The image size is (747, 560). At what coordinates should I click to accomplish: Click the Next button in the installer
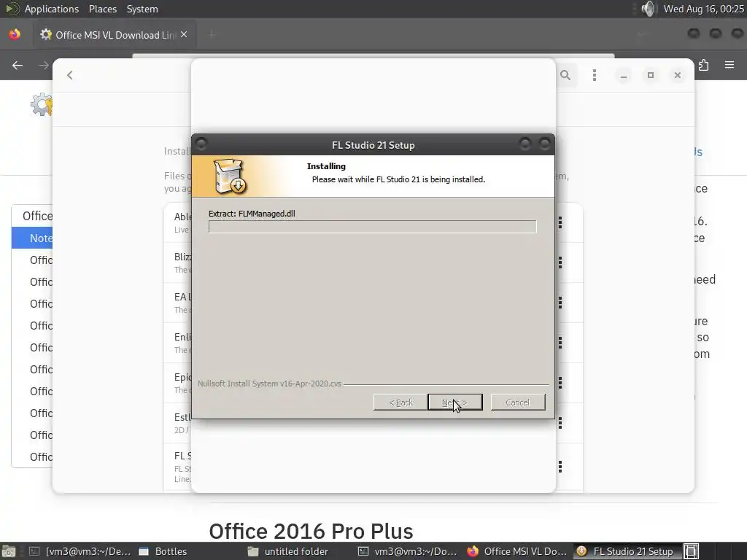(455, 402)
